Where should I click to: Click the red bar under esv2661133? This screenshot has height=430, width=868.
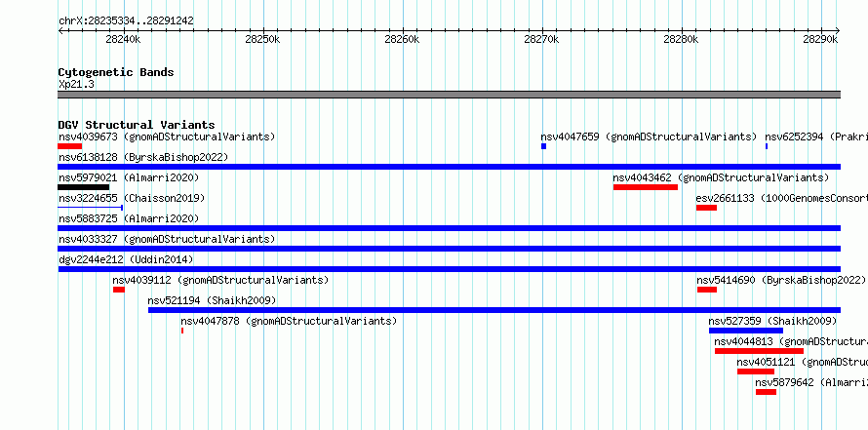pyautogui.click(x=706, y=208)
